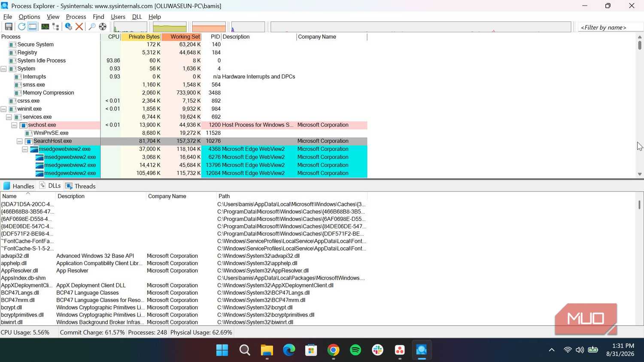
Task: Open Spotify from the taskbar
Action: (355, 350)
